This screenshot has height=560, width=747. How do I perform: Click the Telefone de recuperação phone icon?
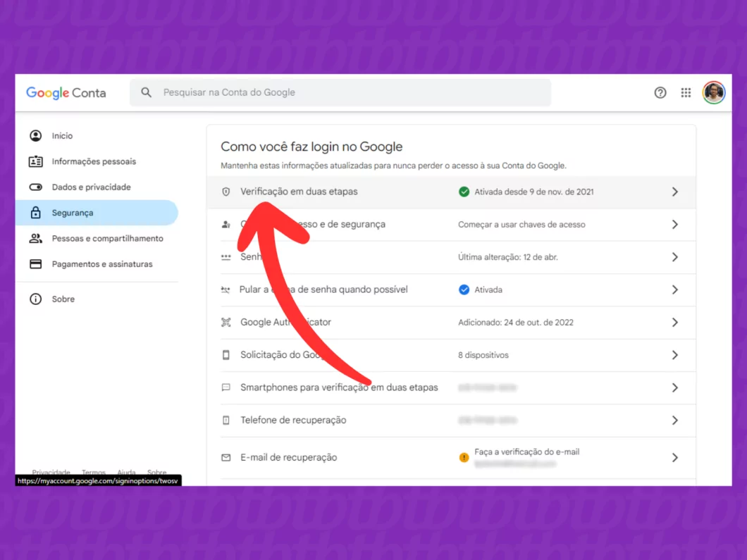226,420
